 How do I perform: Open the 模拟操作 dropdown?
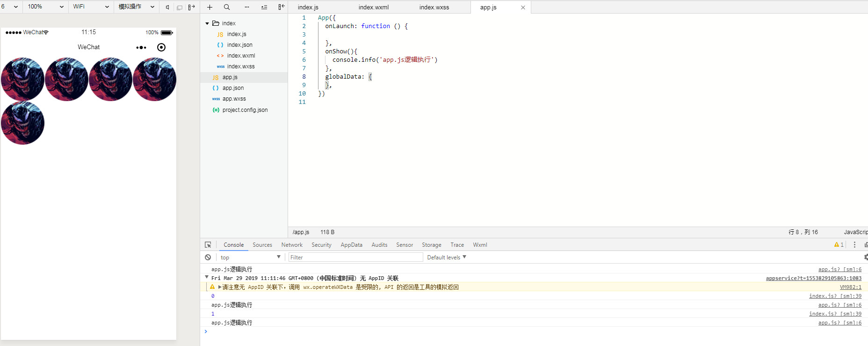pos(136,7)
